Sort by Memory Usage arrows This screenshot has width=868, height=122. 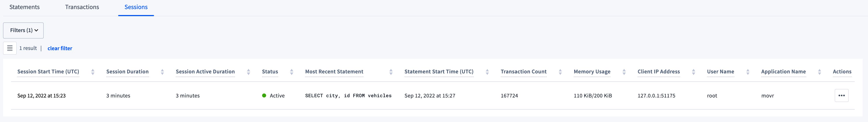pyautogui.click(x=624, y=72)
